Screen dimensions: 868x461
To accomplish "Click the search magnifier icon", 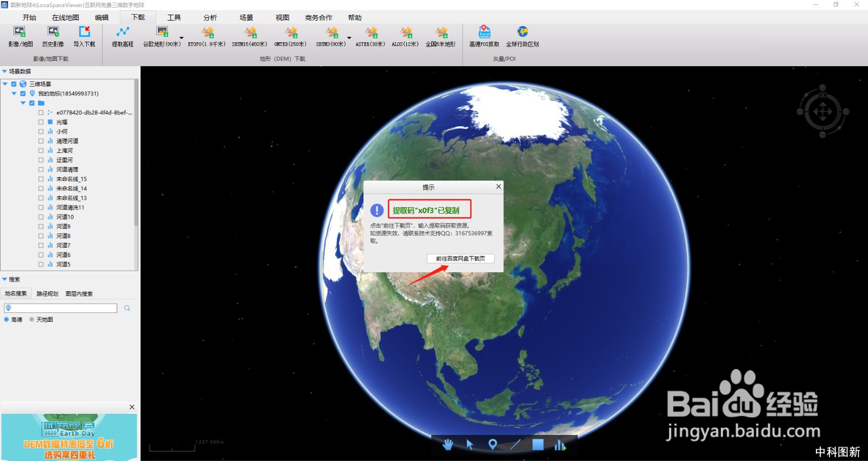I will coord(127,308).
